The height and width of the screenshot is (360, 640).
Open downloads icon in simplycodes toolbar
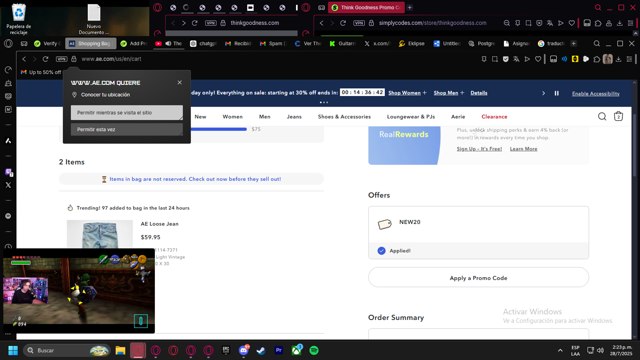click(620, 23)
